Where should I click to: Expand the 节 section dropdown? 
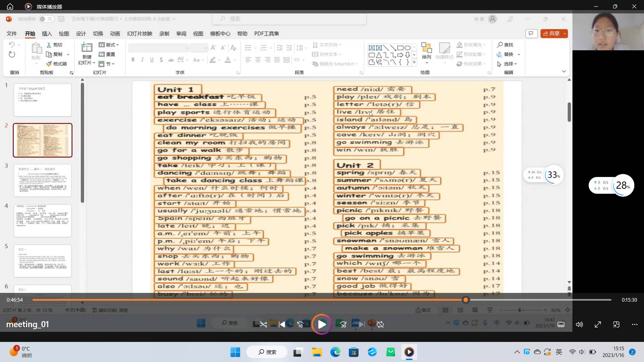tap(107, 64)
